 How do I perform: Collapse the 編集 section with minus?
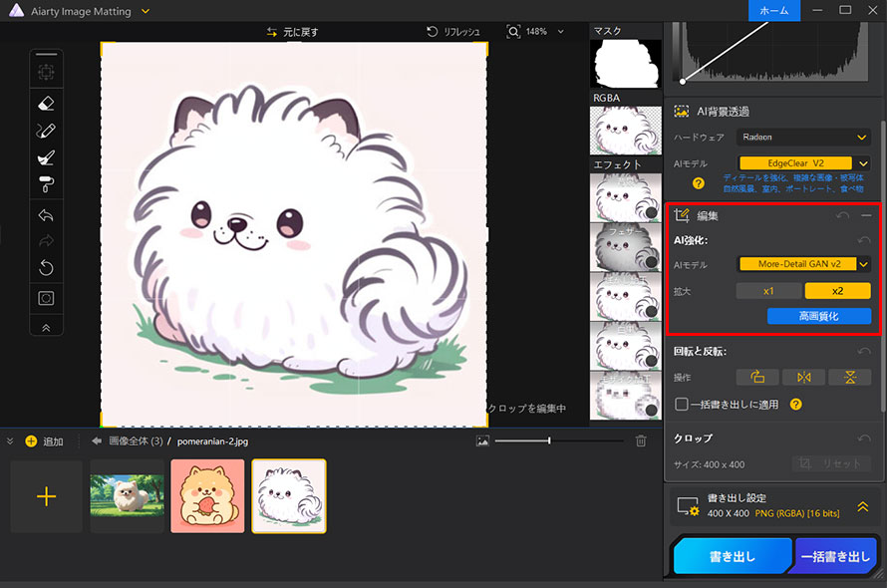[866, 215]
